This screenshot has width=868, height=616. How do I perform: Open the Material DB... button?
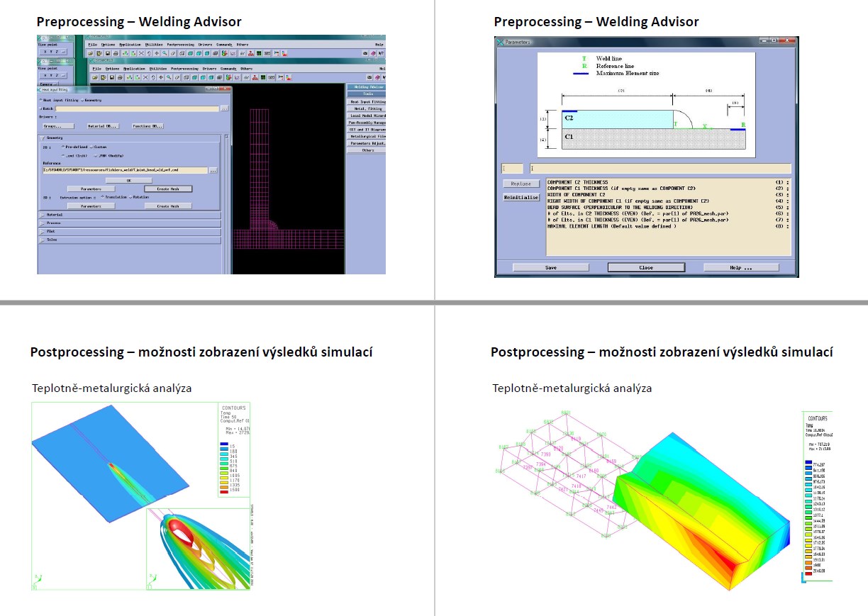[103, 126]
